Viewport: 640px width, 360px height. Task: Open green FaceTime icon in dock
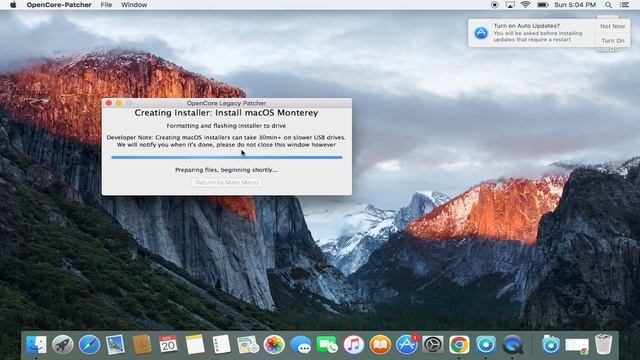pyautogui.click(x=327, y=344)
